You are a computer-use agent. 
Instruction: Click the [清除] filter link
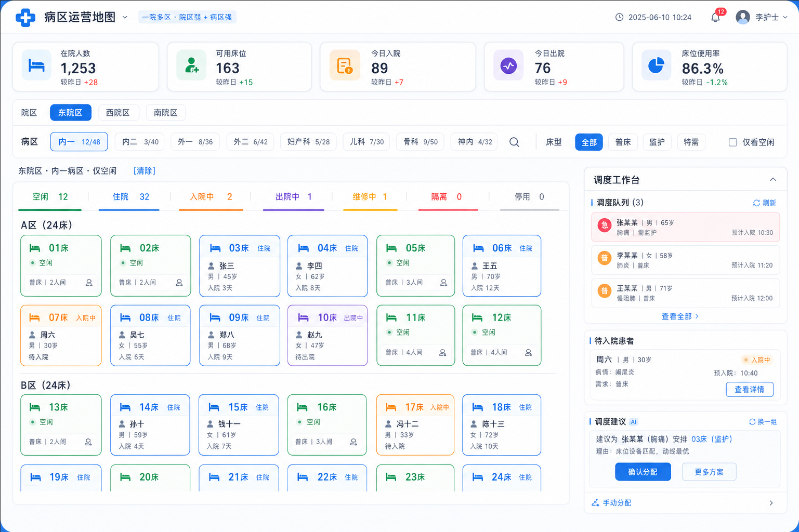(144, 171)
